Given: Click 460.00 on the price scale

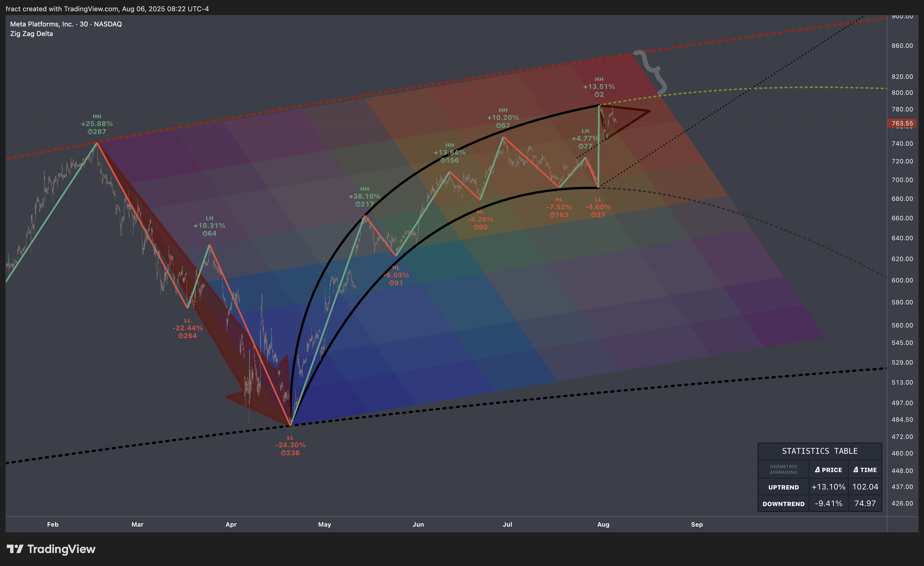Looking at the screenshot, I should (902, 453).
